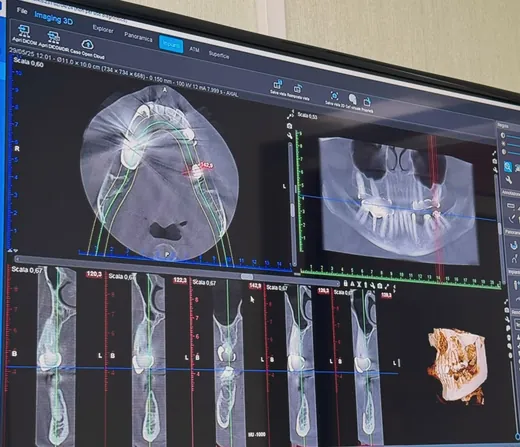Click the home reset icon beside axial view
520x447 pixels.
coord(289,126)
